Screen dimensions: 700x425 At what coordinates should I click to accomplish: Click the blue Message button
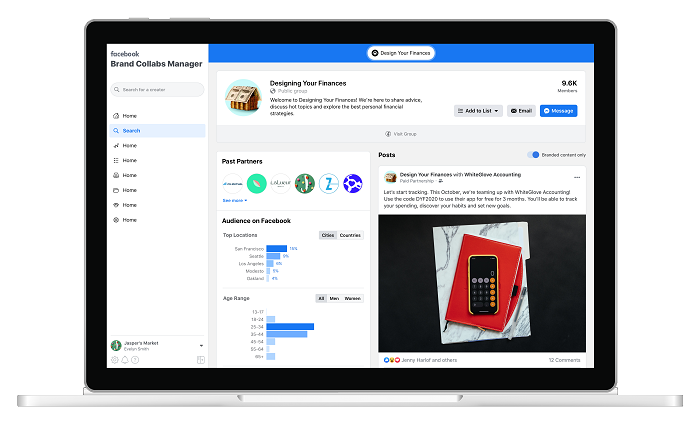click(x=559, y=111)
